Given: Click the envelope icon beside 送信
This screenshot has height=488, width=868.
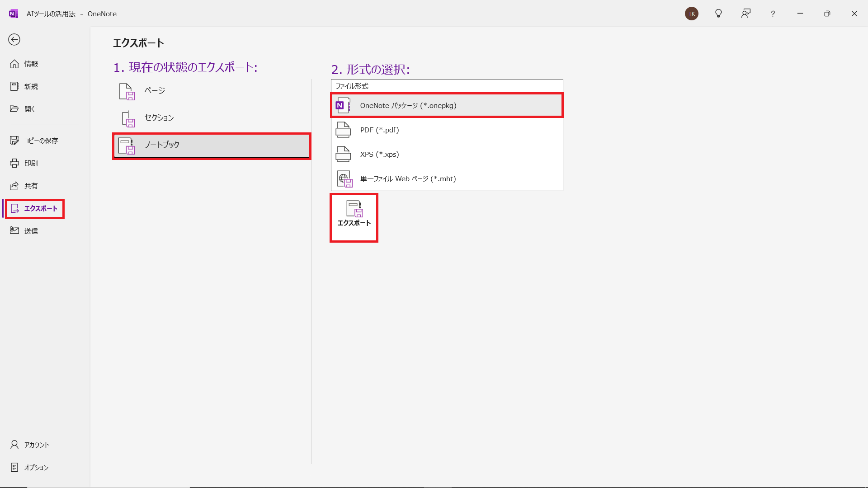Looking at the screenshot, I should (x=14, y=230).
